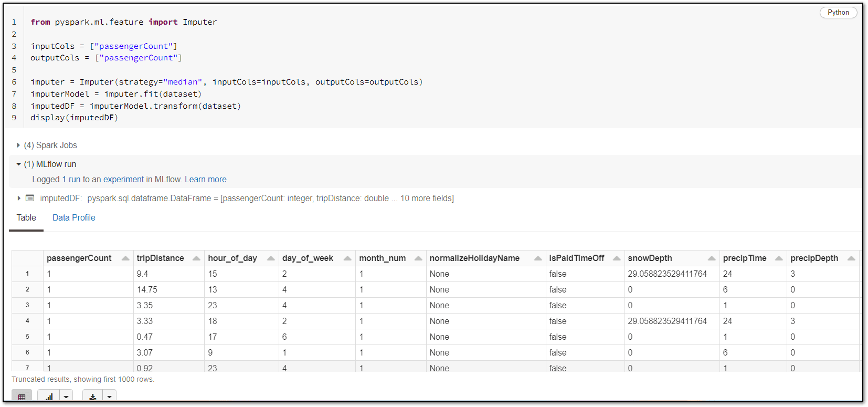Screen dimensions: 868x407
Task: Select tripDistance cell 0.47
Action: coord(168,337)
